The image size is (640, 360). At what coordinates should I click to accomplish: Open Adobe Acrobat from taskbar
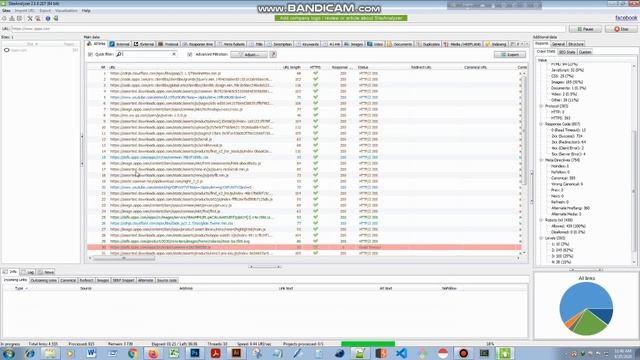(x=216, y=353)
